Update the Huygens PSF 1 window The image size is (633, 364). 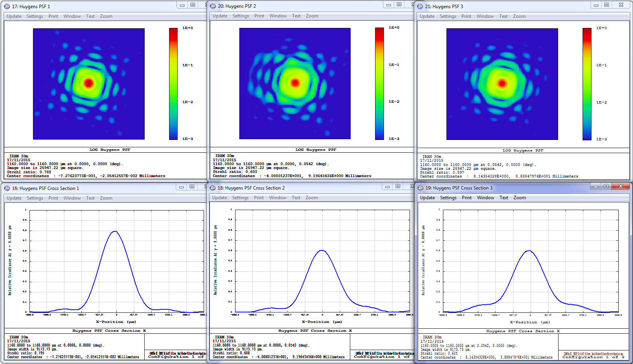[x=14, y=16]
